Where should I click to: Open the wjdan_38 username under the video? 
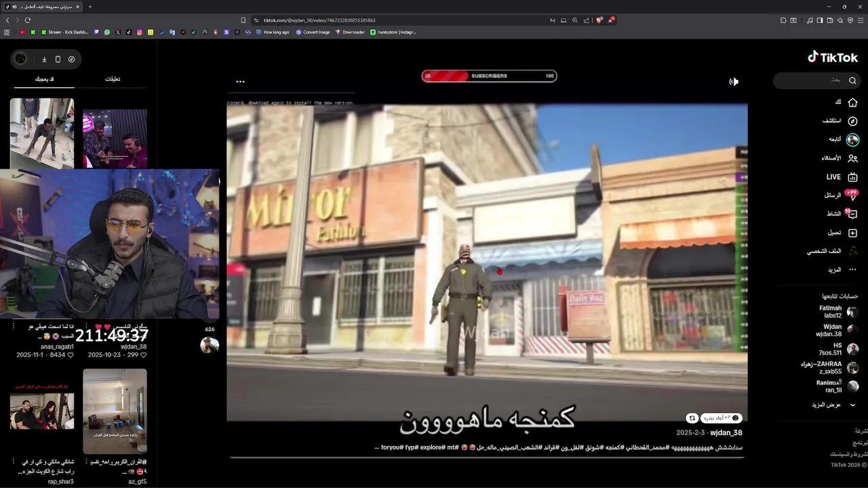(726, 432)
